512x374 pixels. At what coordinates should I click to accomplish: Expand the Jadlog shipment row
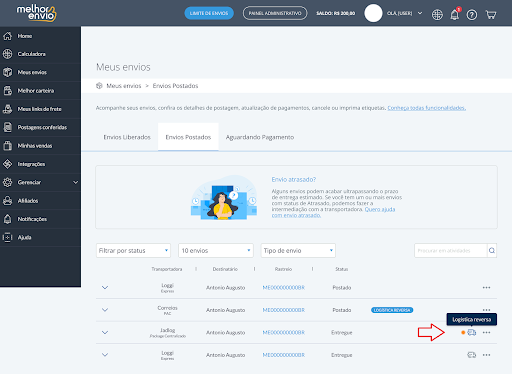(105, 332)
